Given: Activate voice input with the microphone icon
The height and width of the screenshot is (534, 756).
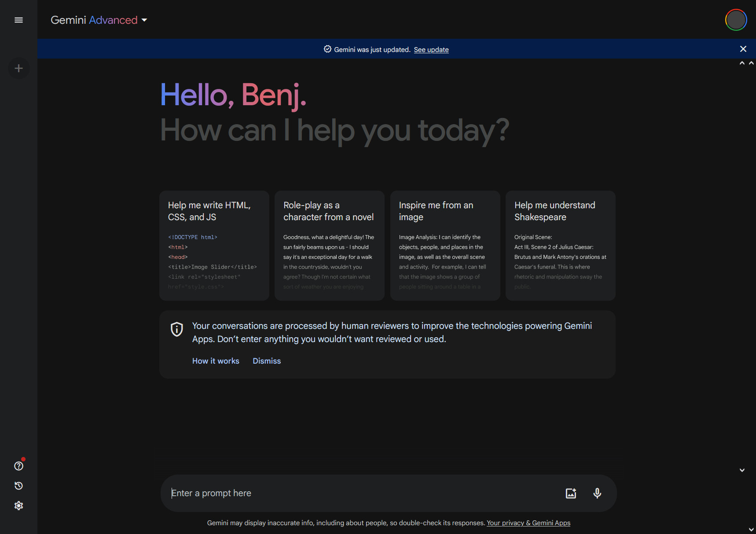Looking at the screenshot, I should [597, 493].
